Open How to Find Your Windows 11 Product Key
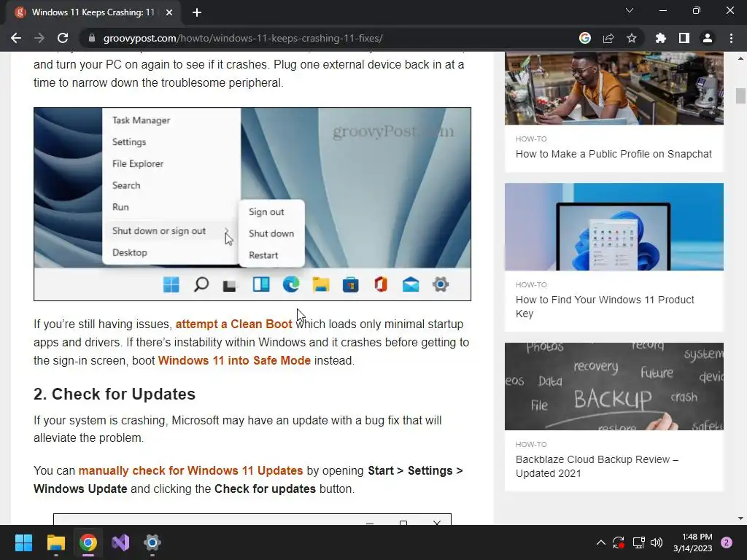The image size is (747, 560). (605, 307)
